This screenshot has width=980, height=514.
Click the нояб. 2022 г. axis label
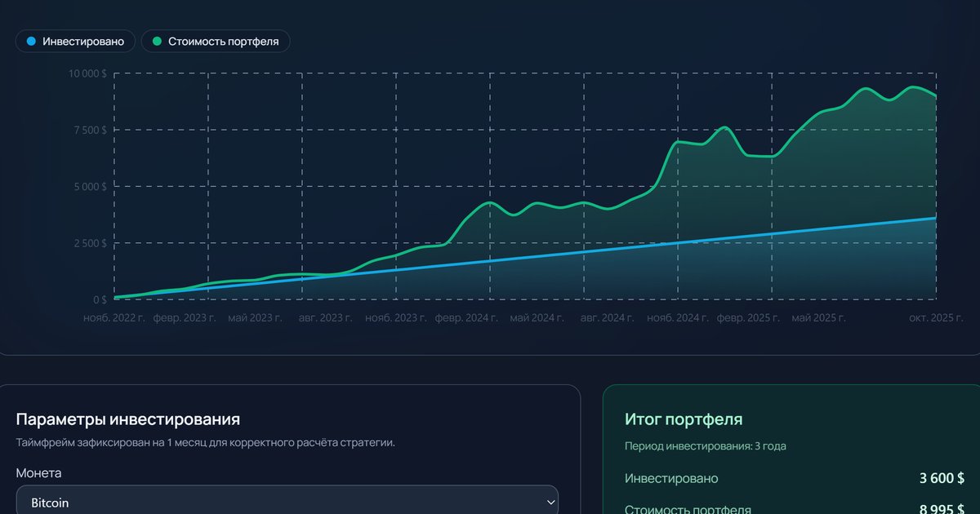114,317
